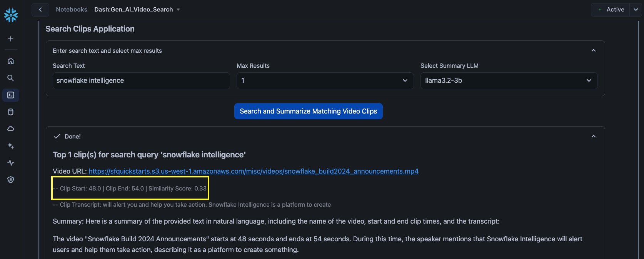Open Admin shield icon in sidebar

pos(11,180)
